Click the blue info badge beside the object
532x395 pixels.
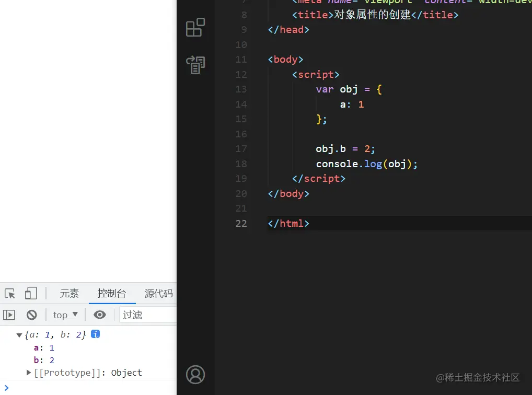95,334
